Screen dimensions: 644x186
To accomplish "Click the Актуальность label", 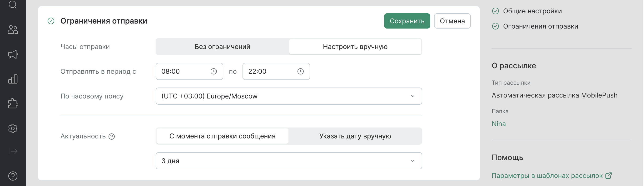I will pyautogui.click(x=83, y=136).
